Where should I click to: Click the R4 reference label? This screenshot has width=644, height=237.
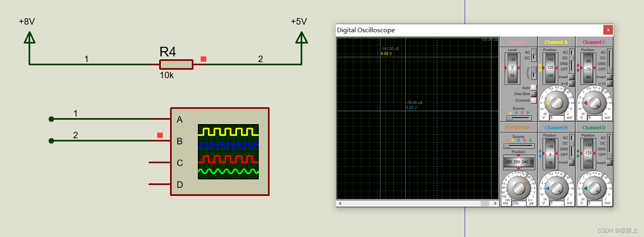(168, 52)
